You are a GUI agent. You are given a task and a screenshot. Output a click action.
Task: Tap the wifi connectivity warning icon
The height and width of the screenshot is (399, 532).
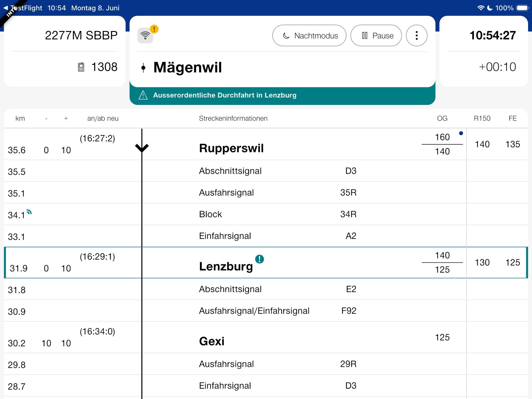pyautogui.click(x=145, y=35)
